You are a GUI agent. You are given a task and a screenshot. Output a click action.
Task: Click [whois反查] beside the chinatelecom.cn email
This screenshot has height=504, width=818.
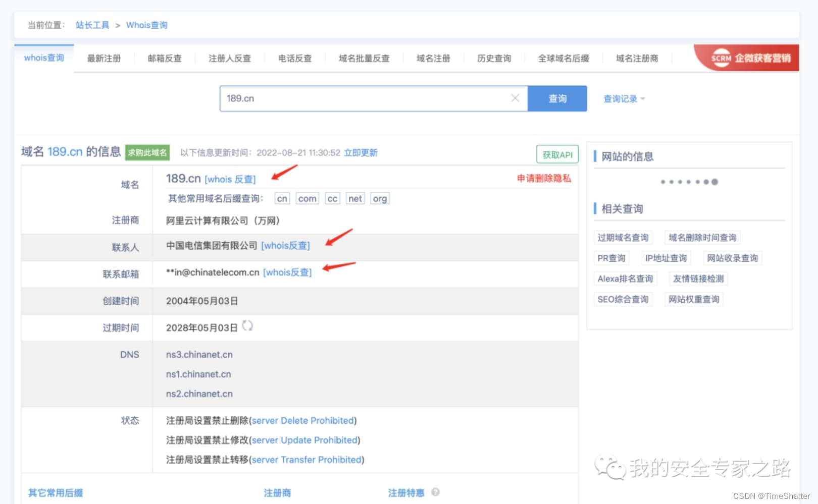287,272
